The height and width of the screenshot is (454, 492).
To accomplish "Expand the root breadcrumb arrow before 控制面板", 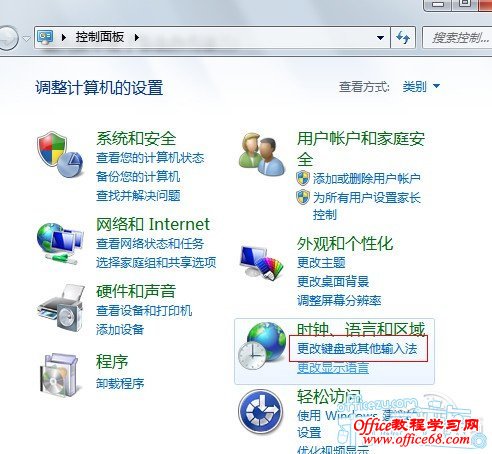I will click(x=63, y=37).
